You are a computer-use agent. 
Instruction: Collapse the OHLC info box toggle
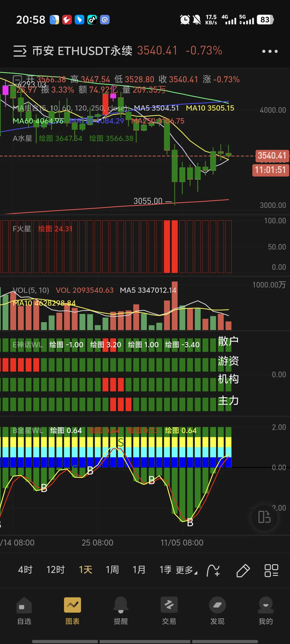17,80
